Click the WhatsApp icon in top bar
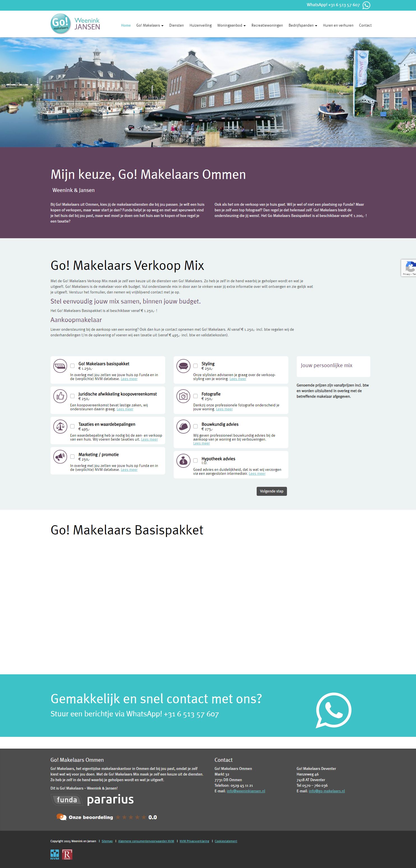 click(366, 5)
